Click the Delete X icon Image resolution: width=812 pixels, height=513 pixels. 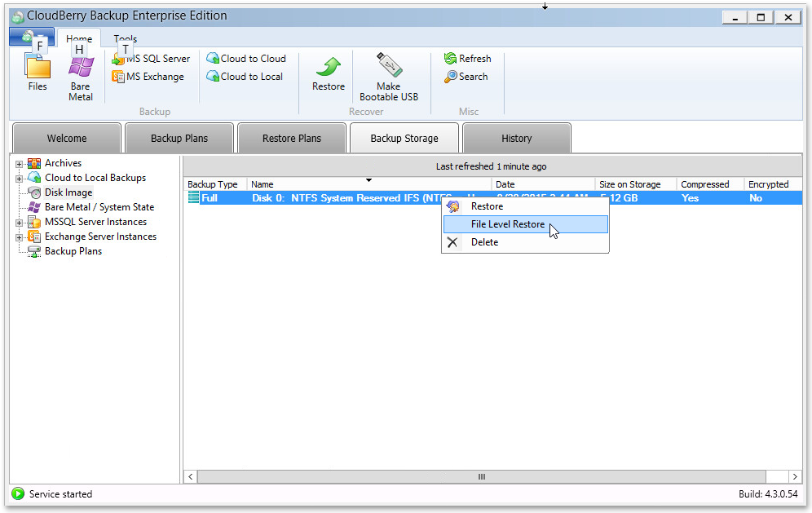click(x=452, y=242)
